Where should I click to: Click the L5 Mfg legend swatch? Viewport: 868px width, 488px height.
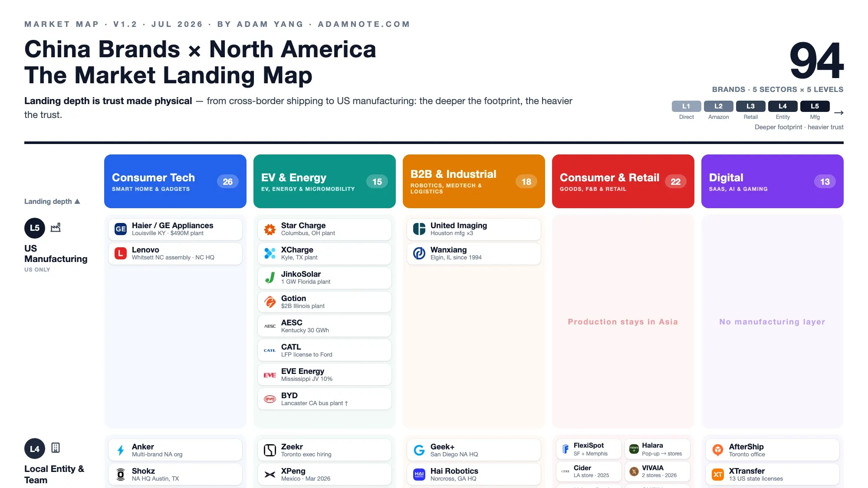click(815, 106)
